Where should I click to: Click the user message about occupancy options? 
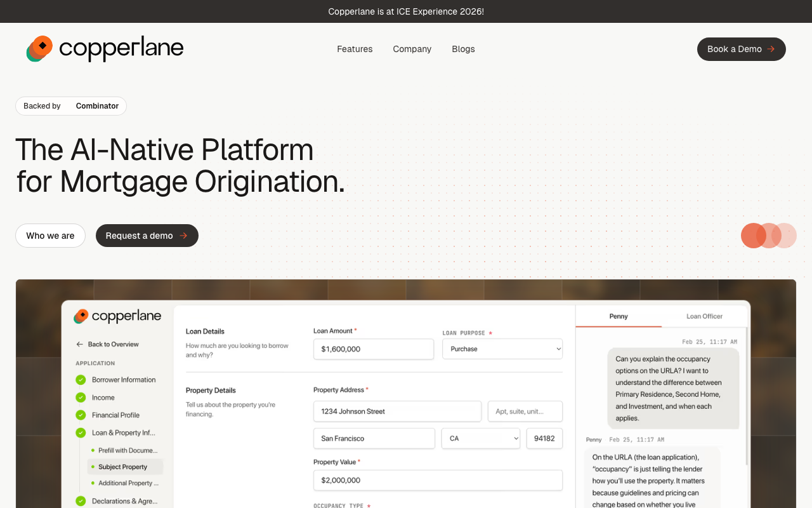pyautogui.click(x=673, y=389)
